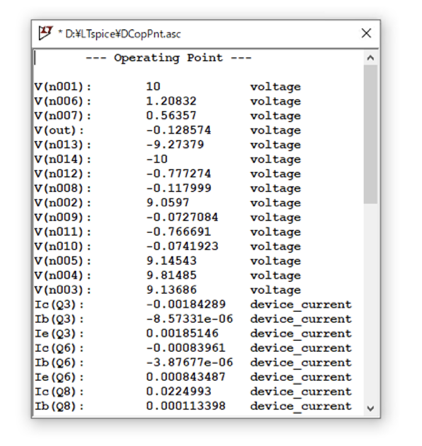Click the Ib(Q8) device_current text
This screenshot has width=422, height=446.
(x=301, y=406)
